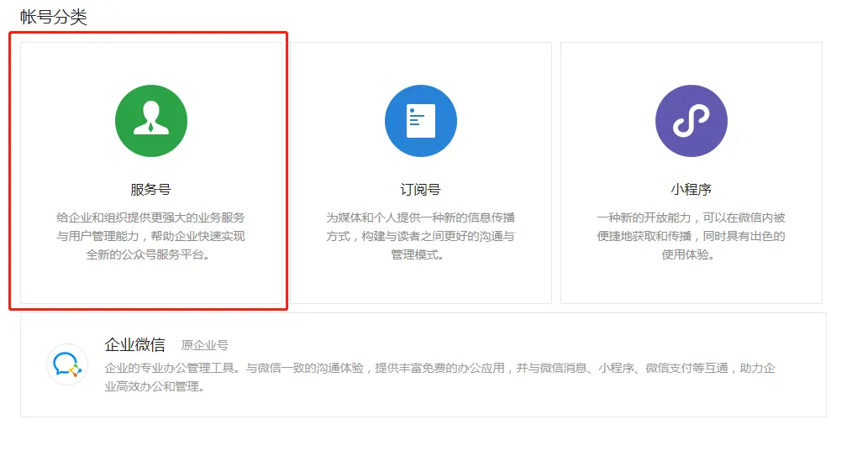Click the 订阅号 description starting 为媒体和个人
868x456 pixels.
click(420, 236)
